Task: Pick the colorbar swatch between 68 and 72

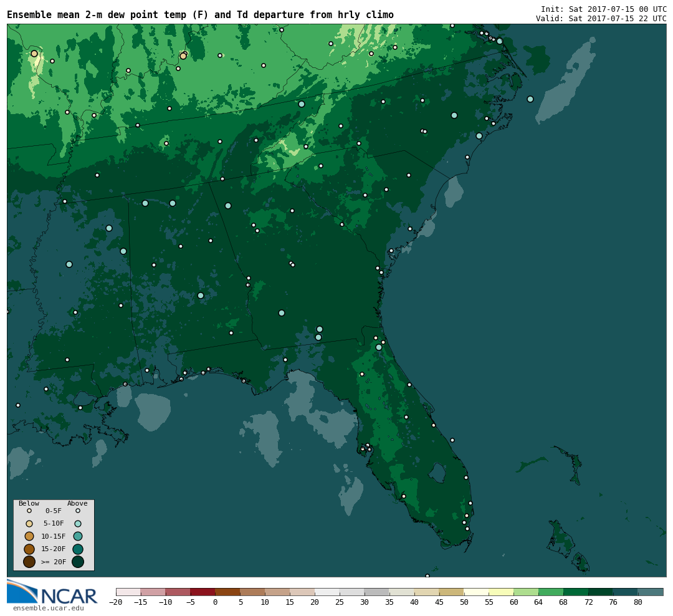Action: (576, 592)
